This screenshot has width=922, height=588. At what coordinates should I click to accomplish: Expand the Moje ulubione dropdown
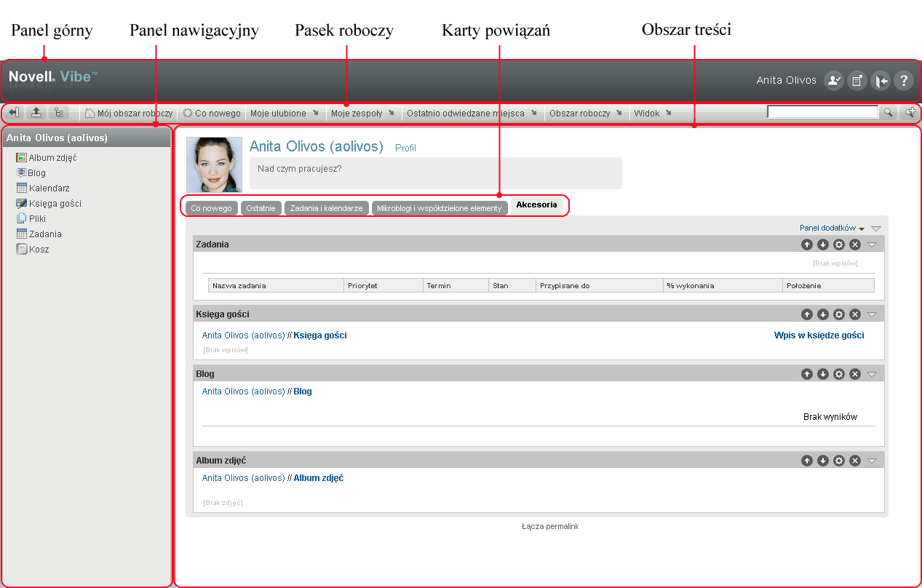(285, 114)
